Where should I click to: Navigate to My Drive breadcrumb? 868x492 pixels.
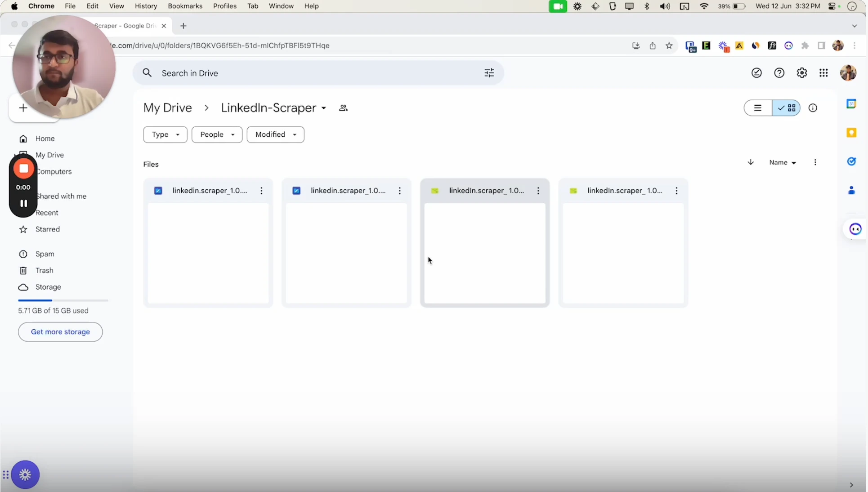(x=167, y=108)
